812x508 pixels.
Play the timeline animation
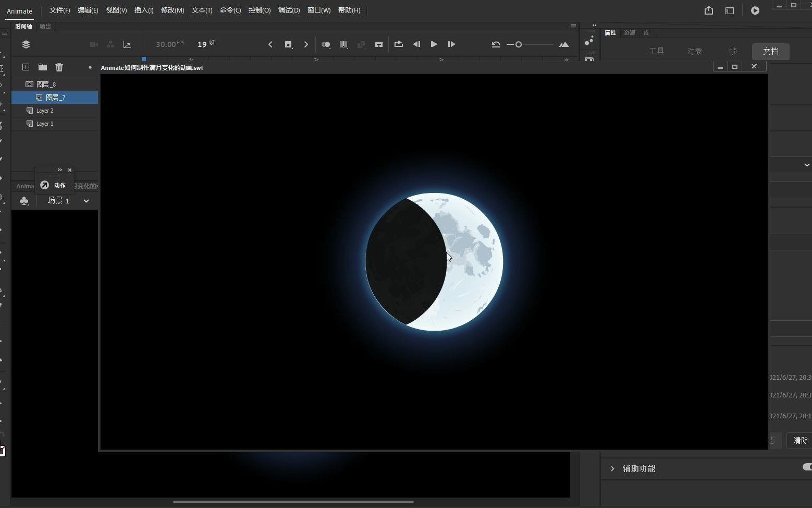tap(434, 44)
